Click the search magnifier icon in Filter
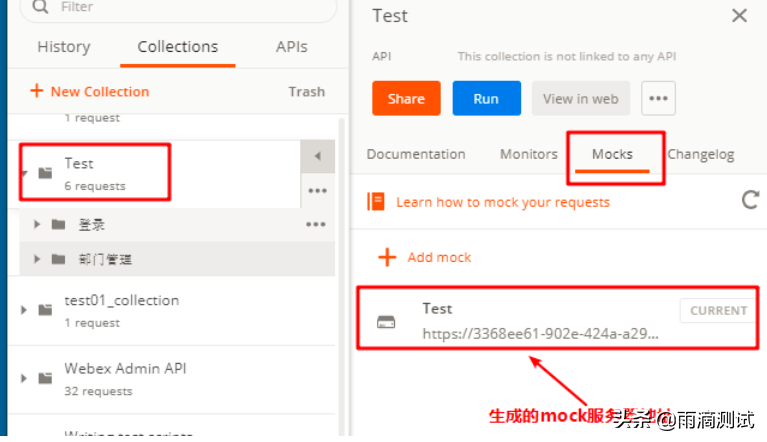The height and width of the screenshot is (442, 767). (39, 6)
